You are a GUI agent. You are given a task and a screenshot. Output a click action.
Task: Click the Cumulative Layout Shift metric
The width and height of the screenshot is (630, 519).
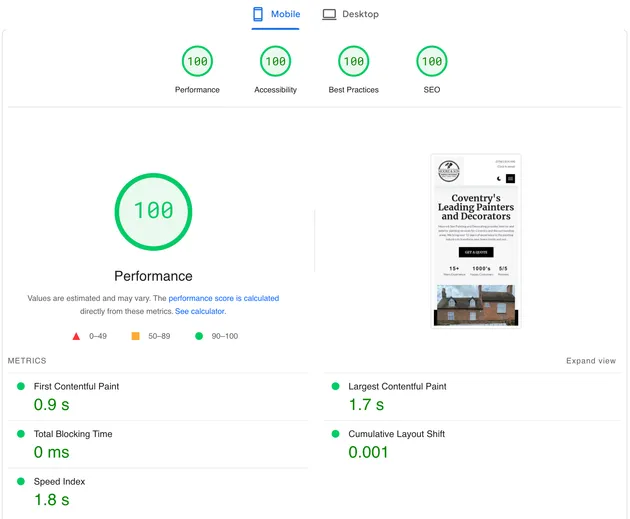[396, 434]
